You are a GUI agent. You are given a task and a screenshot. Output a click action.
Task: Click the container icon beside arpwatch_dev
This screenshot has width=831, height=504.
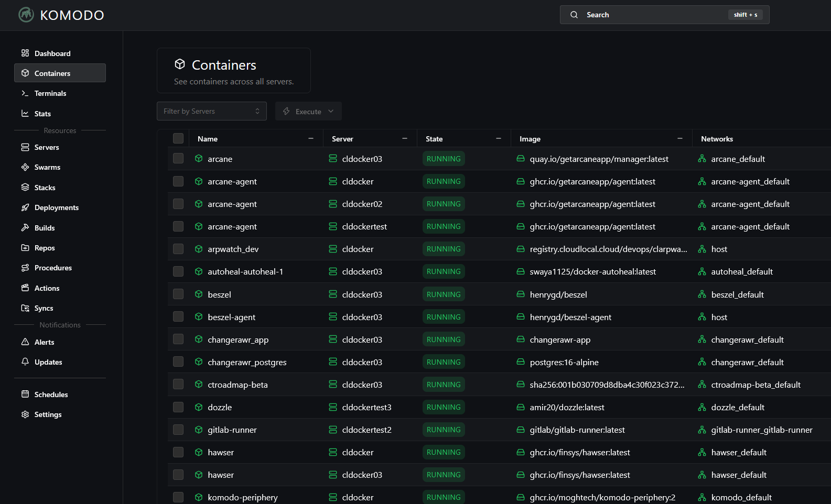pyautogui.click(x=199, y=249)
